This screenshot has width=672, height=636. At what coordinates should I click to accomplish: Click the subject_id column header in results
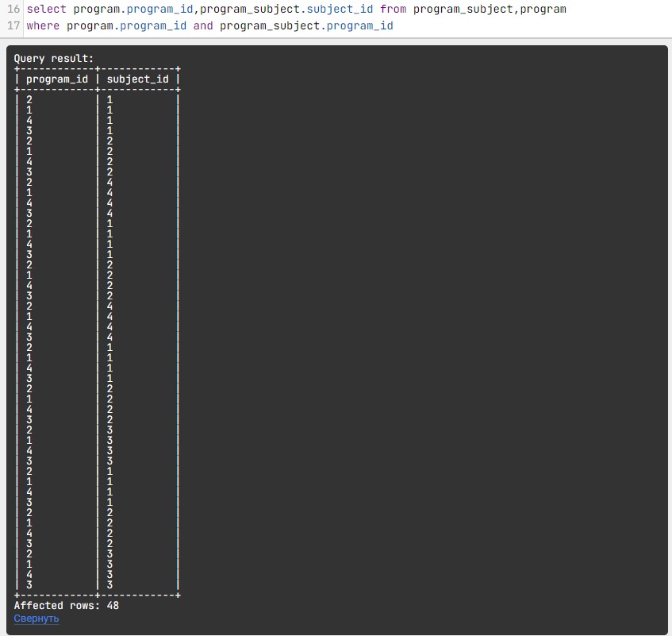[x=137, y=79]
